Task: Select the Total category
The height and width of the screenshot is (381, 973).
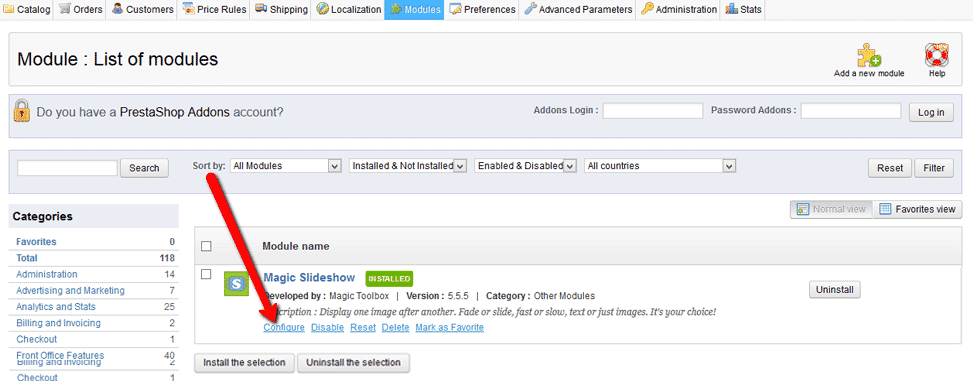Action: click(x=27, y=258)
